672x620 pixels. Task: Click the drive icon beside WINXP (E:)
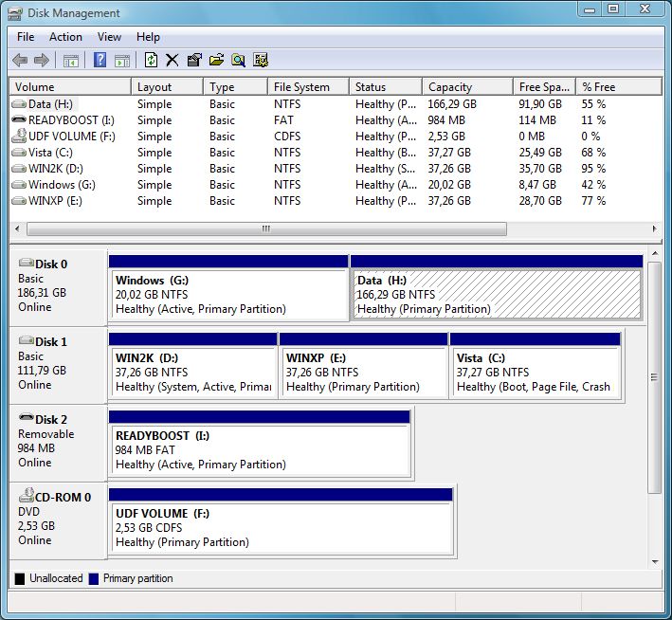pyautogui.click(x=19, y=201)
